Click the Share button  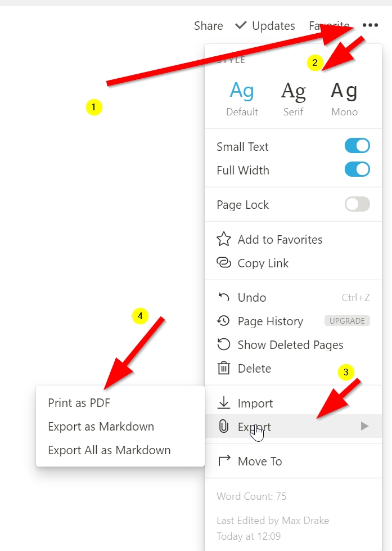point(209,26)
